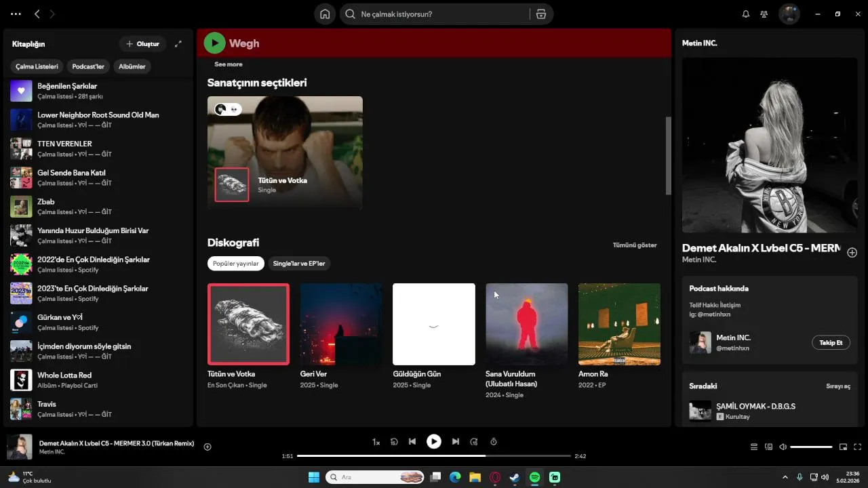
Task: Click Sırayı aç to open queue
Action: pos(838,386)
